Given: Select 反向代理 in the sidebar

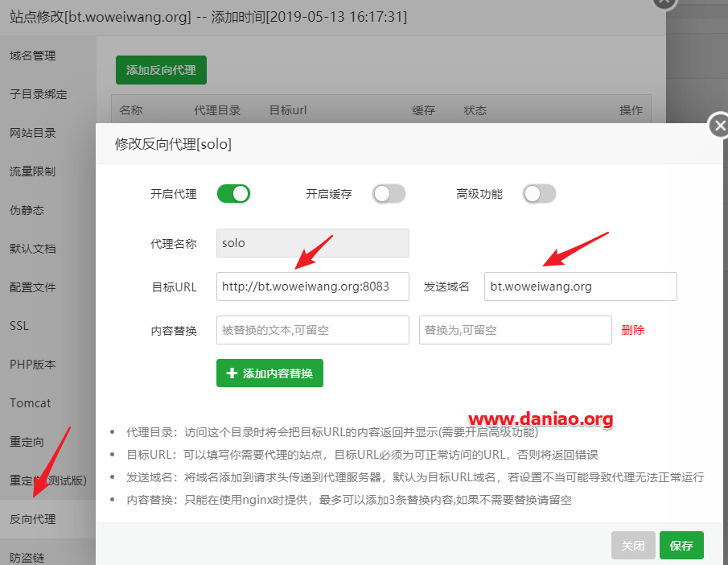Looking at the screenshot, I should [x=34, y=518].
